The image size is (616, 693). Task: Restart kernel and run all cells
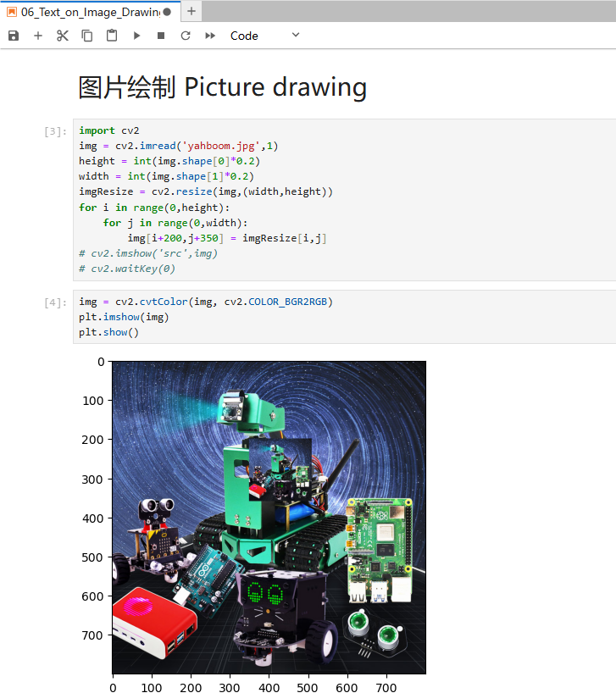(210, 36)
